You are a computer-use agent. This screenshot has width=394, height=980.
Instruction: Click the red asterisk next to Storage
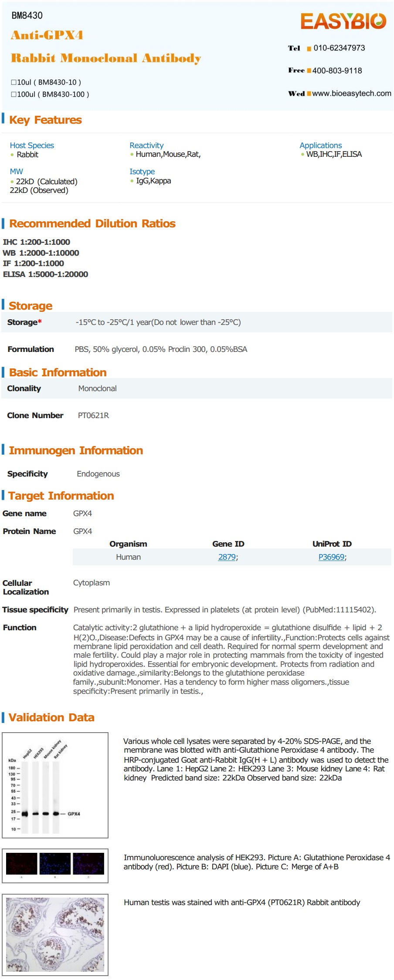pyautogui.click(x=40, y=322)
